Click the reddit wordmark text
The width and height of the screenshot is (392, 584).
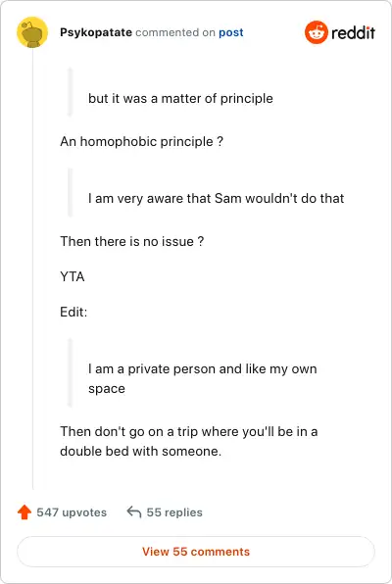point(353,32)
